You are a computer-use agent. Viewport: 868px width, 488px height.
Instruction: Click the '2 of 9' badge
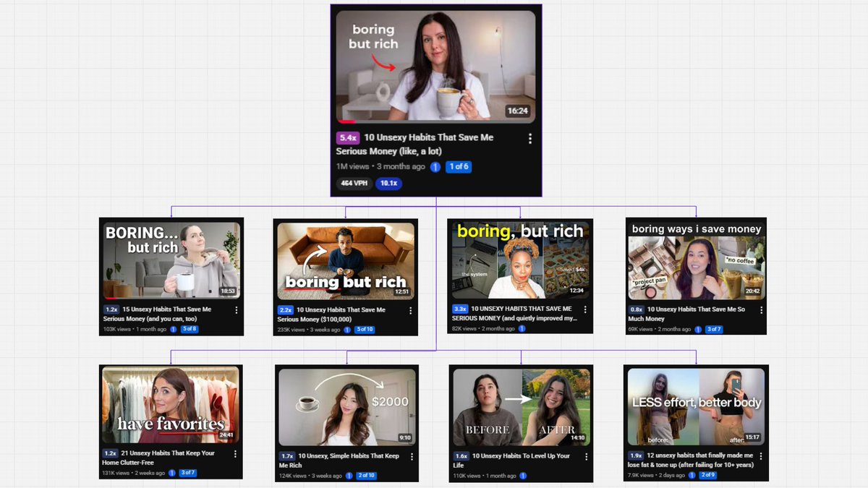pyautogui.click(x=708, y=475)
